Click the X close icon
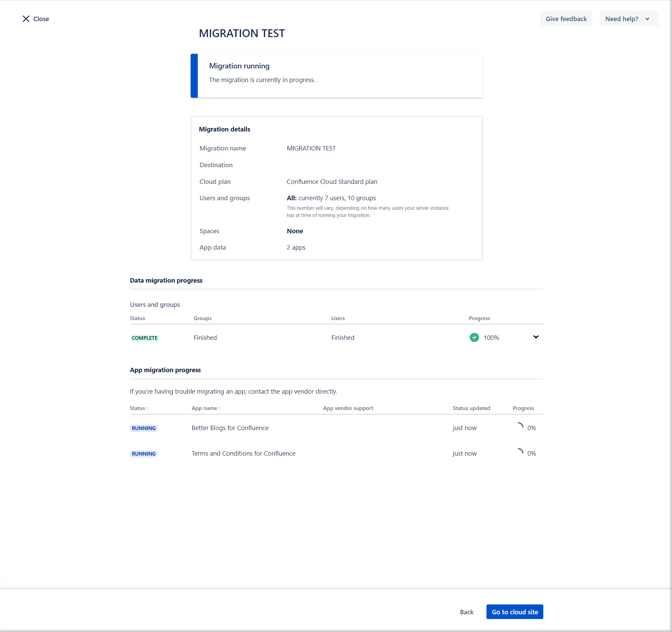This screenshot has width=672, height=632. (x=26, y=19)
